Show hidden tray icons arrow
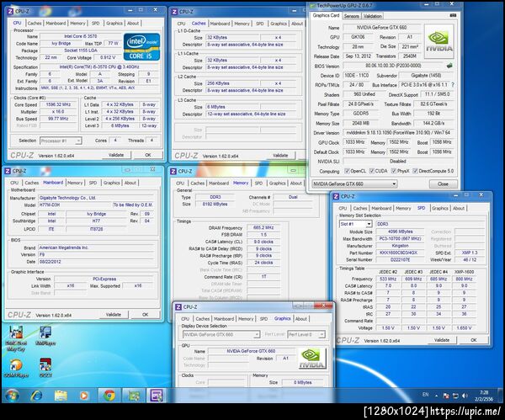Image resolution: width=505 pixels, height=420 pixels. (437, 396)
